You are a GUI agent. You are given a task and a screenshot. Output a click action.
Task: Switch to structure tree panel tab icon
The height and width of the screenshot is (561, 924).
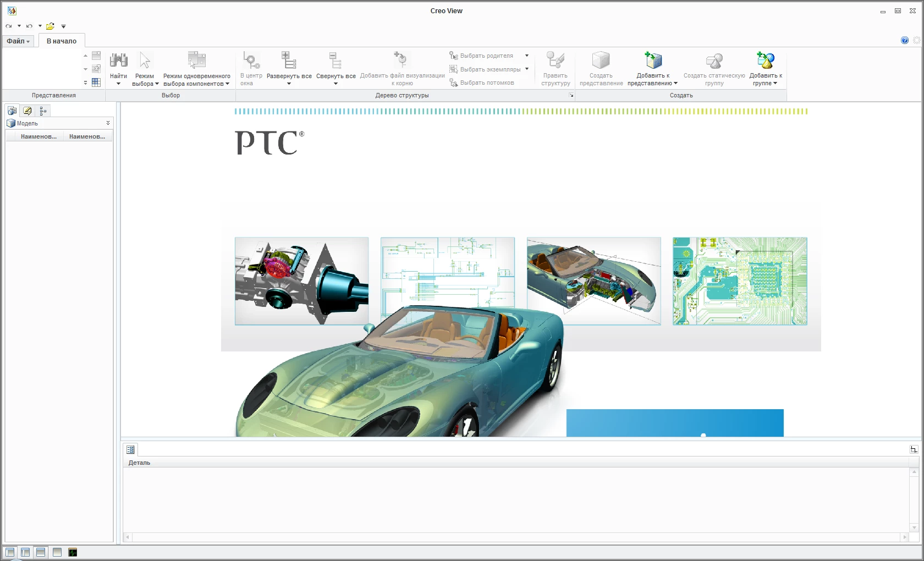pos(12,111)
